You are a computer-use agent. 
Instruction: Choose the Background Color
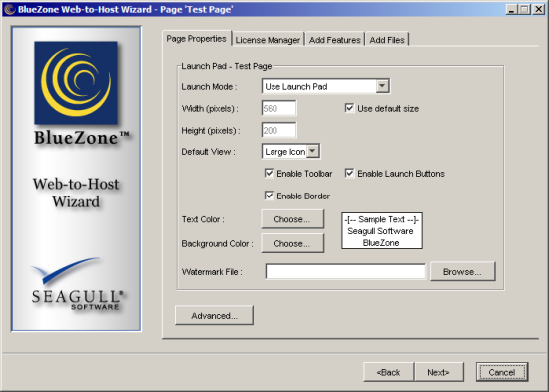tap(292, 243)
